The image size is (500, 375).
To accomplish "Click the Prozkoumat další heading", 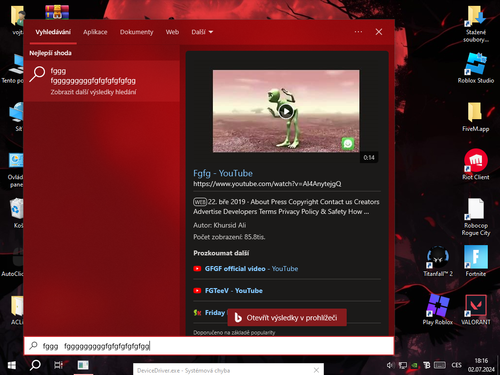I will pos(221,253).
